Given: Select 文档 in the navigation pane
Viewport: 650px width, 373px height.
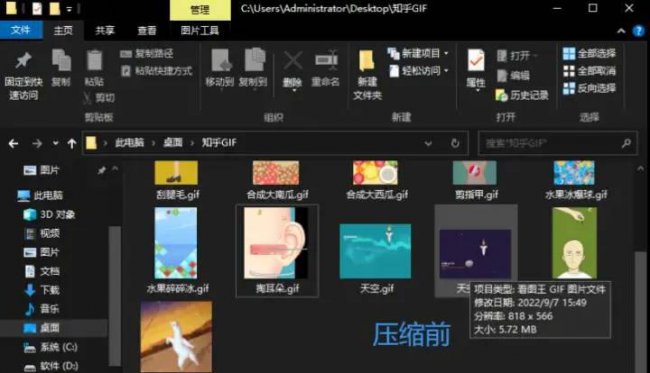Looking at the screenshot, I should tap(42, 271).
